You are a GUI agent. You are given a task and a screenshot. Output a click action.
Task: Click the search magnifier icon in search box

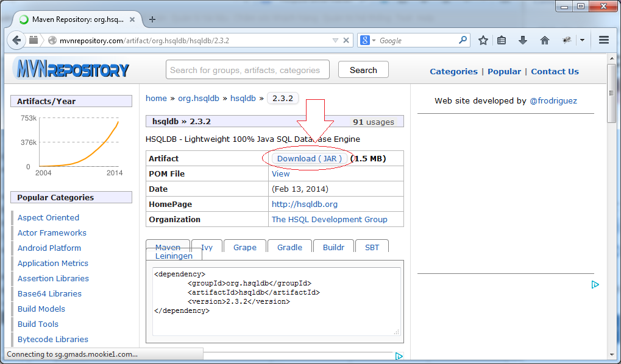(x=463, y=40)
